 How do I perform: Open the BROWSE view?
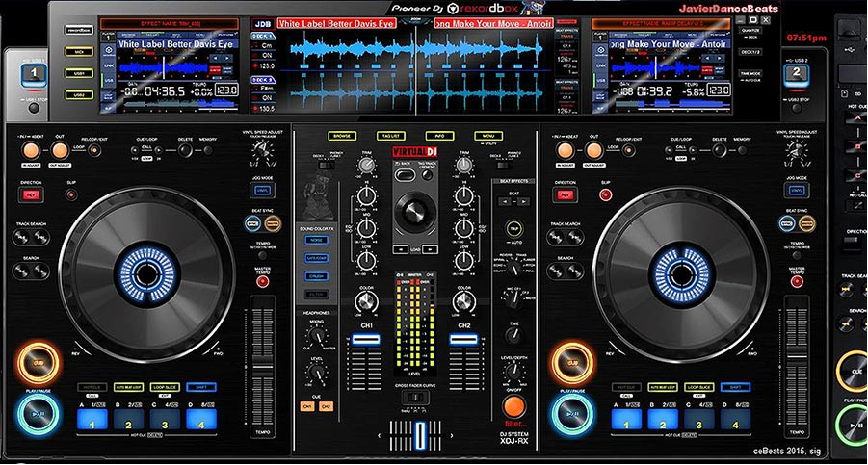pos(342,136)
